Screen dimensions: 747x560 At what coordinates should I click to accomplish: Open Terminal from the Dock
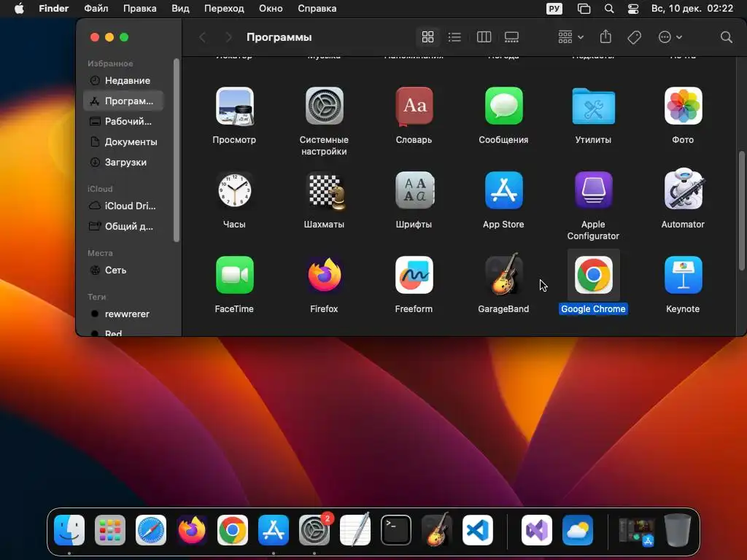tap(396, 530)
